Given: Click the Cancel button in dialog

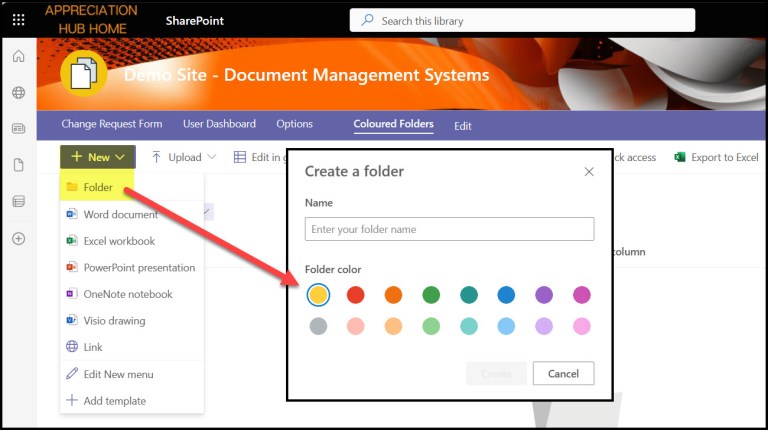Looking at the screenshot, I should (563, 373).
